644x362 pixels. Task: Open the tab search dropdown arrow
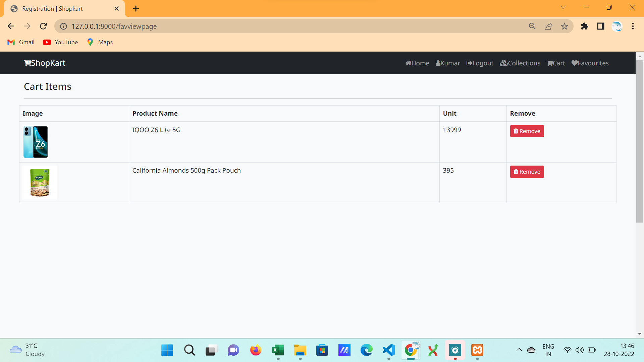563,7
